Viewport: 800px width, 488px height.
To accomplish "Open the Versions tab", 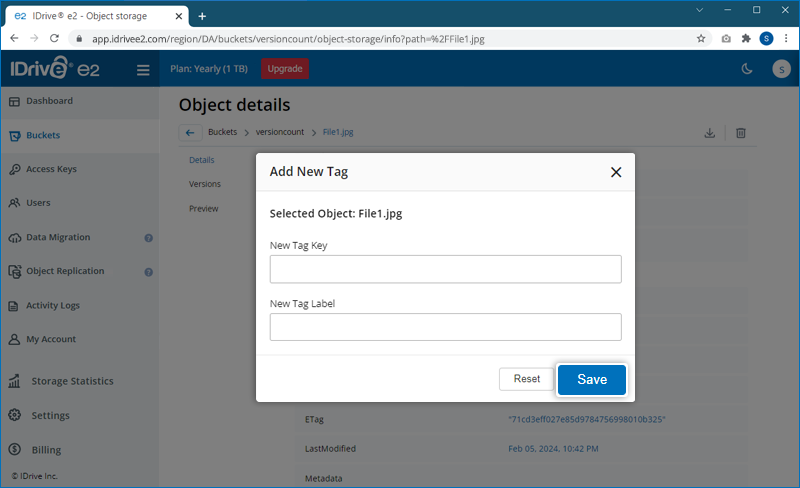I will [205, 184].
